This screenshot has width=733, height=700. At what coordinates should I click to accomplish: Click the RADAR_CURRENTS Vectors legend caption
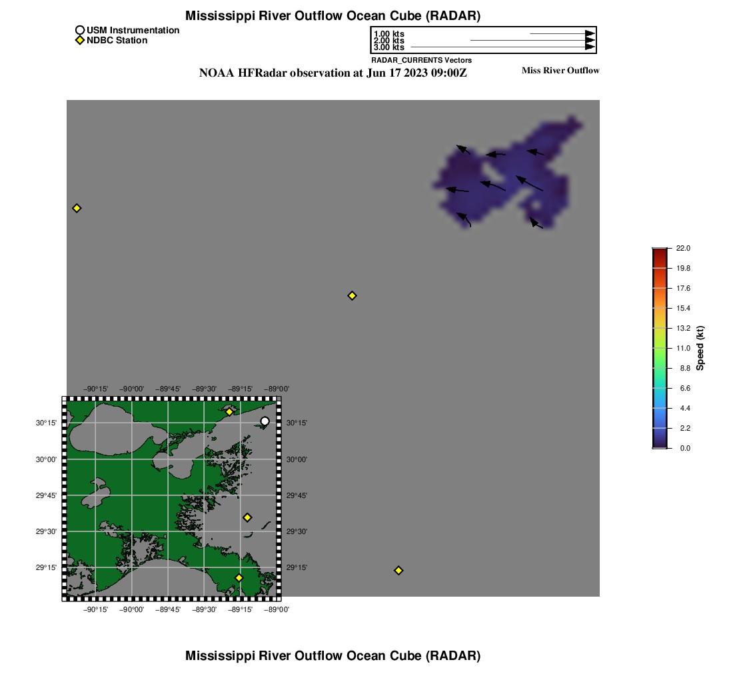pos(421,60)
